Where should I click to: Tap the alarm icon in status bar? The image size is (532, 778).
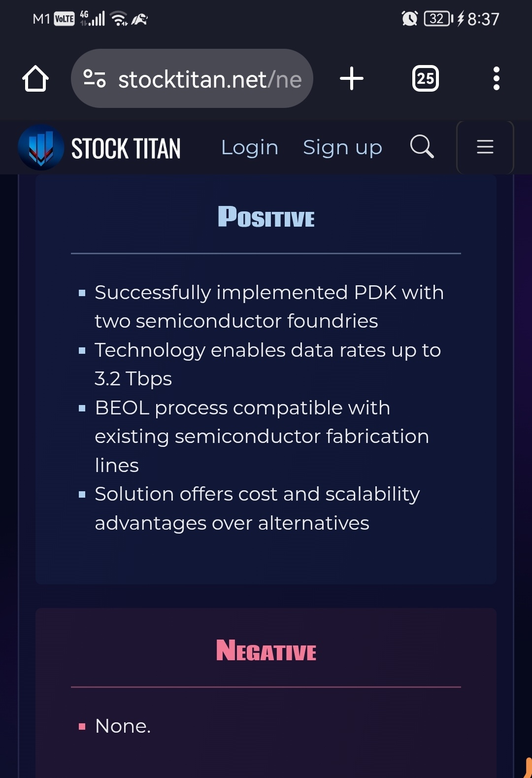409,19
